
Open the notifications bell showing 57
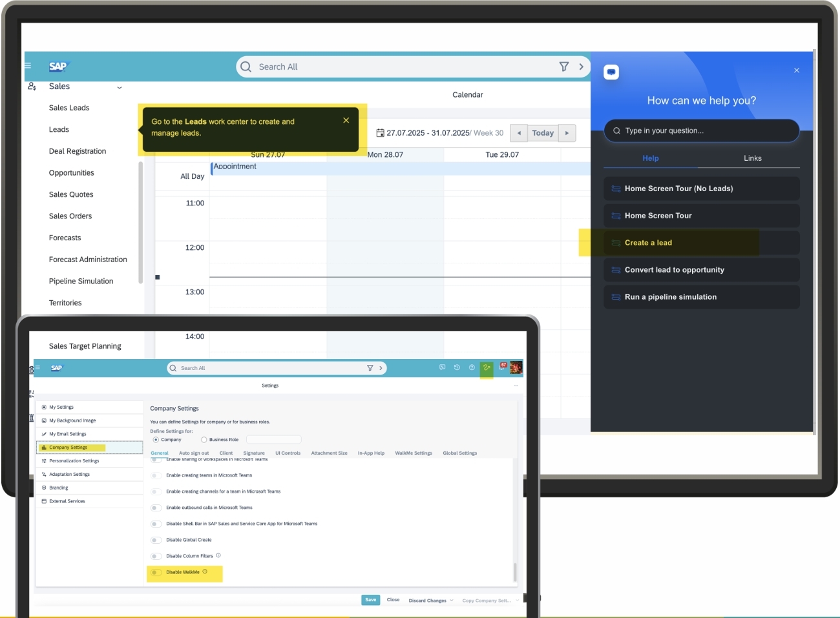pyautogui.click(x=502, y=366)
